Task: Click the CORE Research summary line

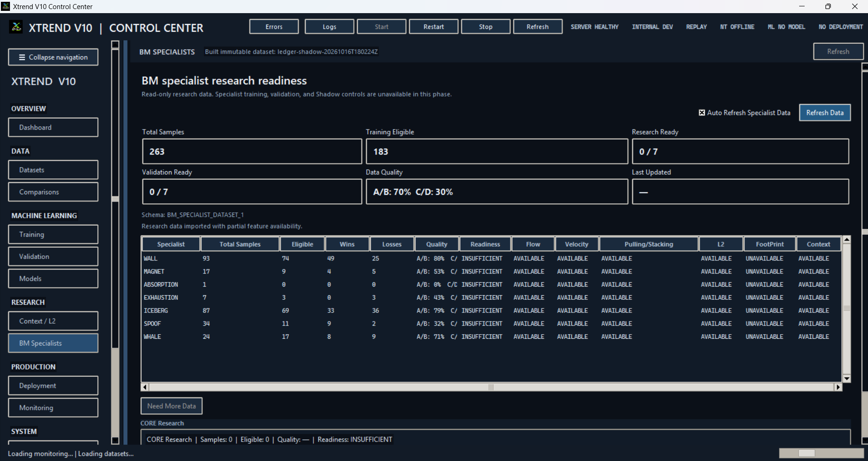Action: coord(269,439)
